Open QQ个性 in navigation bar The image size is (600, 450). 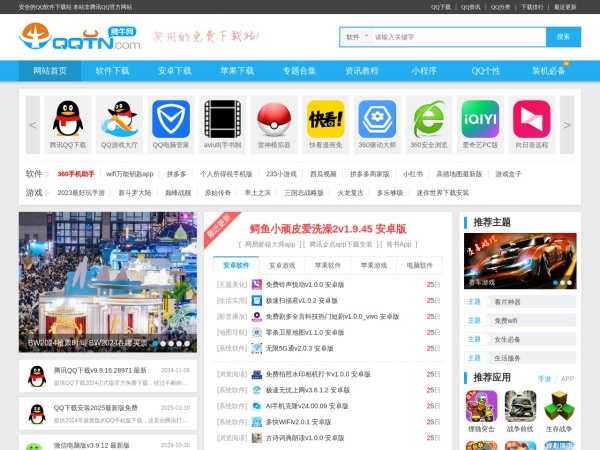pyautogui.click(x=486, y=71)
